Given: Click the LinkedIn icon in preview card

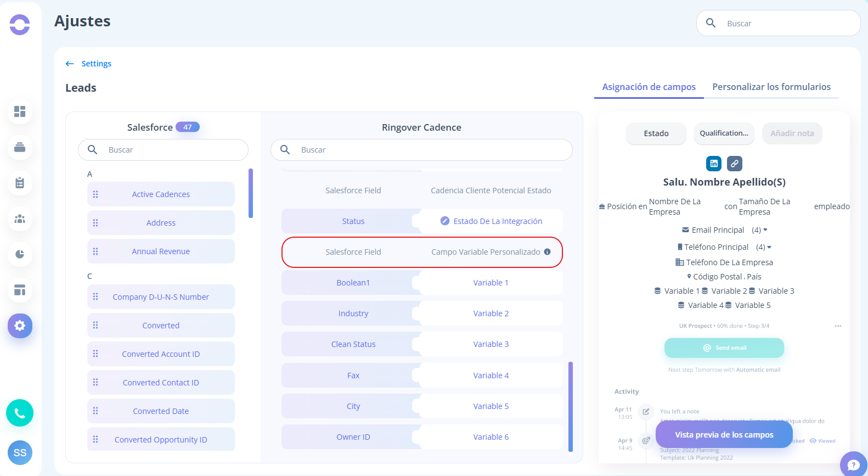Looking at the screenshot, I should [714, 163].
